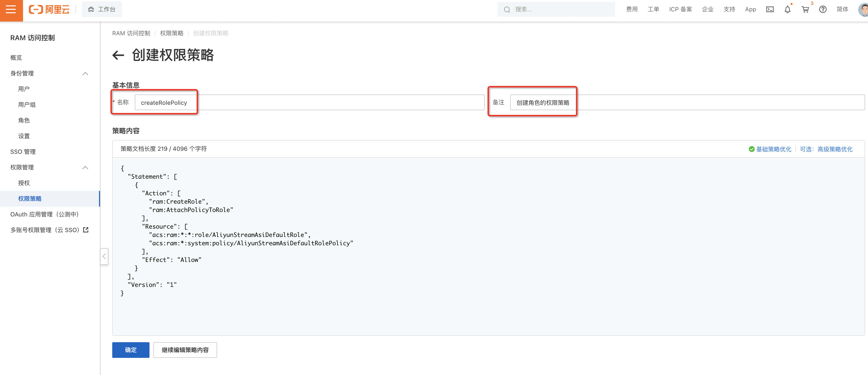
Task: Collapse the 身份管理 sidebar section
Action: tap(85, 73)
